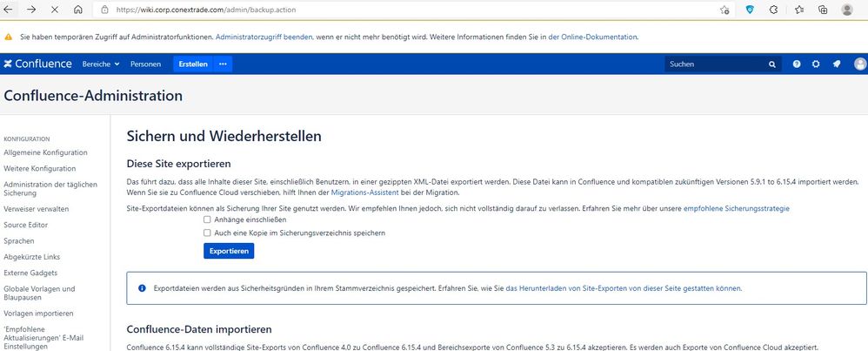Open 'Verweiser verwalten' sidebar item

(x=36, y=209)
